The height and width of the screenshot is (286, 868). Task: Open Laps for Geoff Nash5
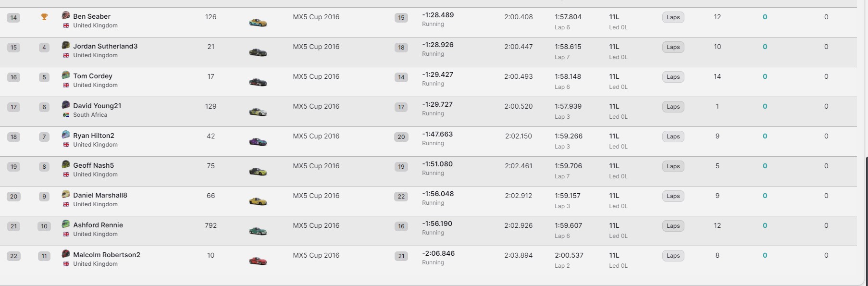tap(673, 166)
